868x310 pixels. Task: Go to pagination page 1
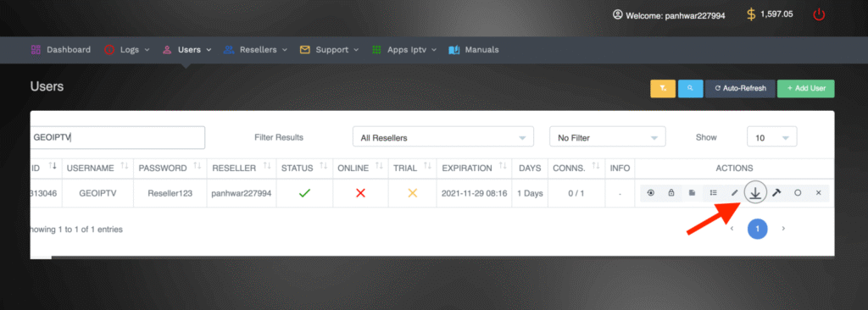757,228
